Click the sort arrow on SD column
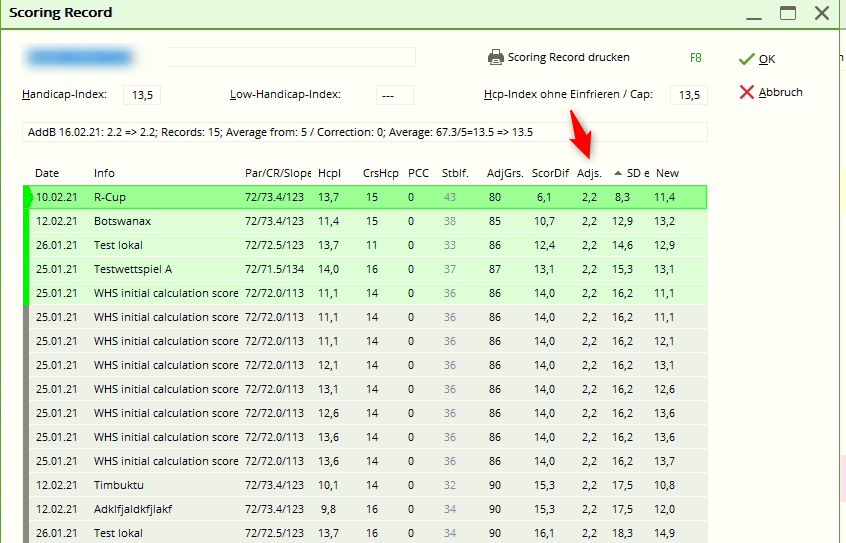This screenshot has height=543, width=846. point(618,173)
